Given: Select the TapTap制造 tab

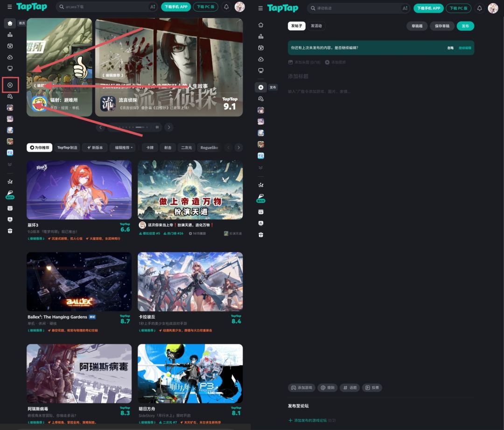Looking at the screenshot, I should 67,148.
